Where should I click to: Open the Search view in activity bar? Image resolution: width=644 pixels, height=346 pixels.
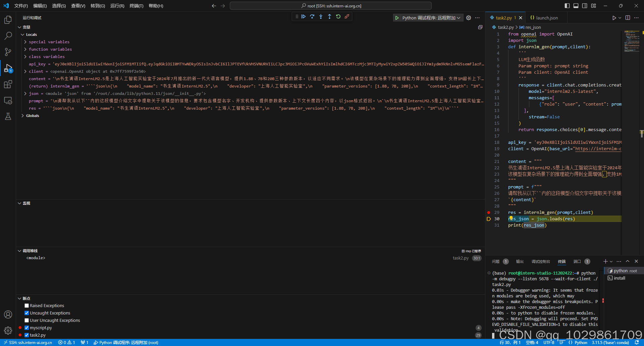coord(8,36)
